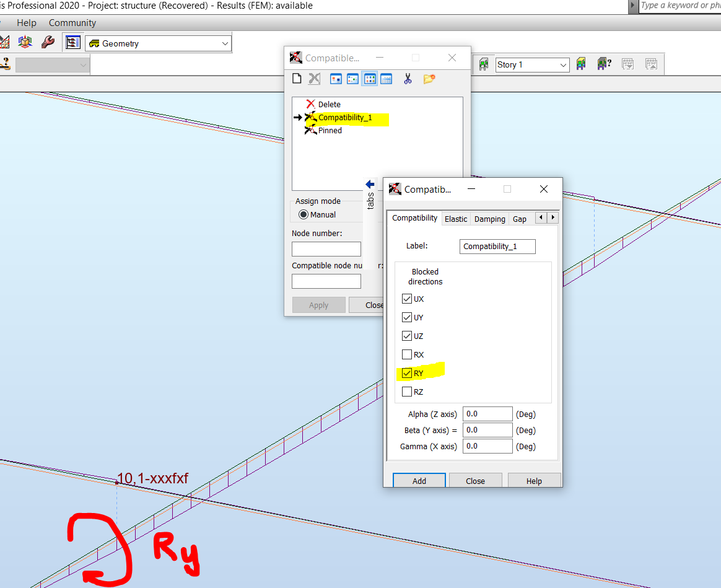Minimize the Compatibility definition dialog
The width and height of the screenshot is (721, 588).
pyautogui.click(x=471, y=188)
